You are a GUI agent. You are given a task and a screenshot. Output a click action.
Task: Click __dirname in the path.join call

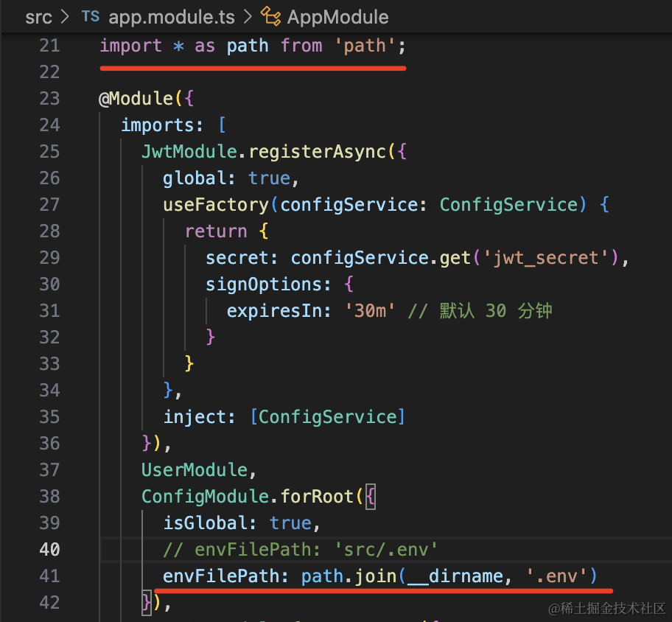coord(455,576)
